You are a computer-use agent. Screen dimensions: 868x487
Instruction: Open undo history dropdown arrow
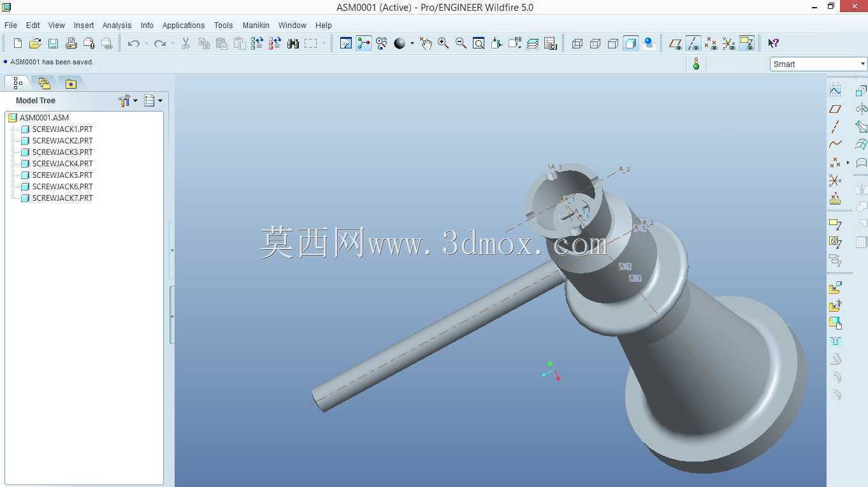coord(146,43)
